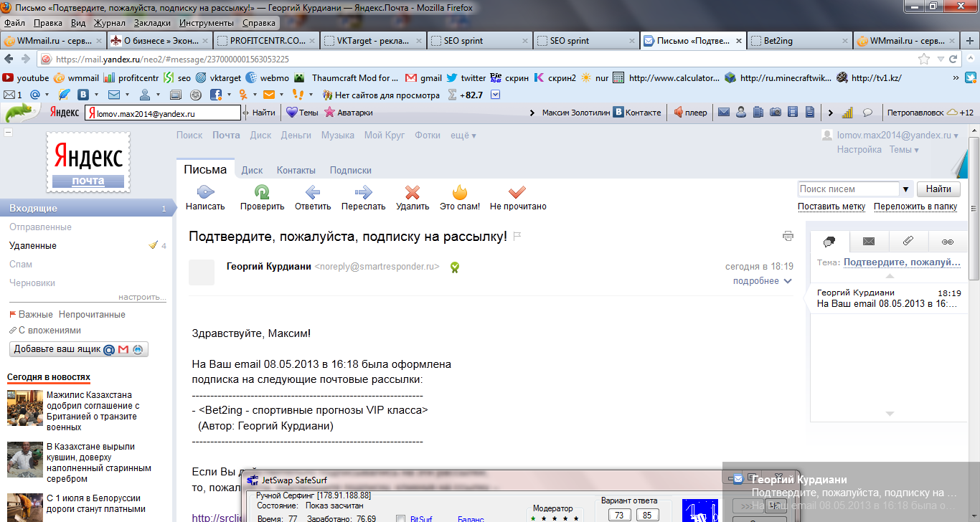Click the Добавьте ваш ящик button

click(x=78, y=349)
